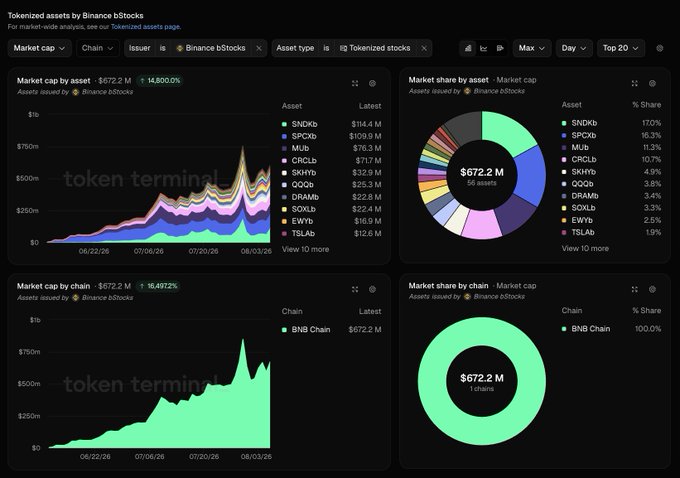Expand the Market share by asset chart fullscreen

pyautogui.click(x=635, y=83)
